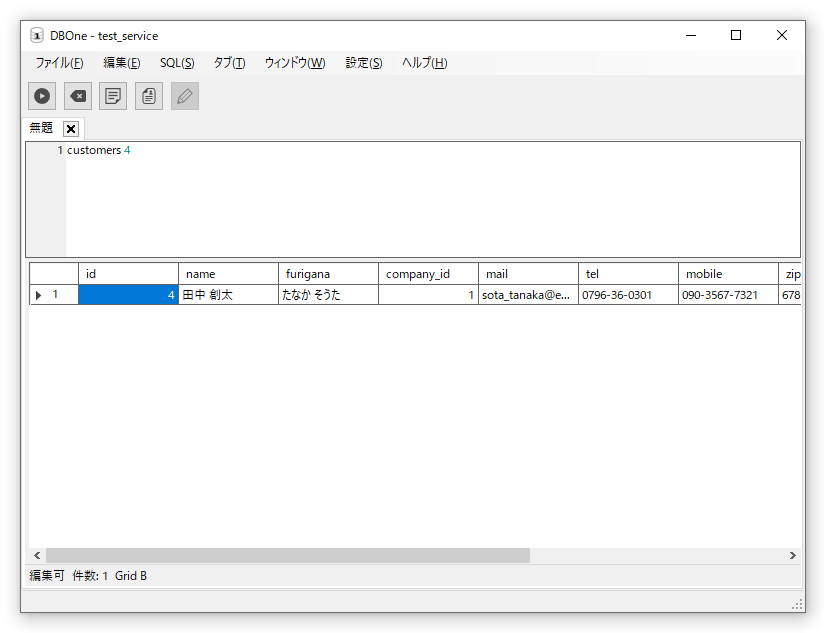Screen dimensions: 826x633
Task: Open the ファイル(F) menu
Action: pyautogui.click(x=59, y=63)
